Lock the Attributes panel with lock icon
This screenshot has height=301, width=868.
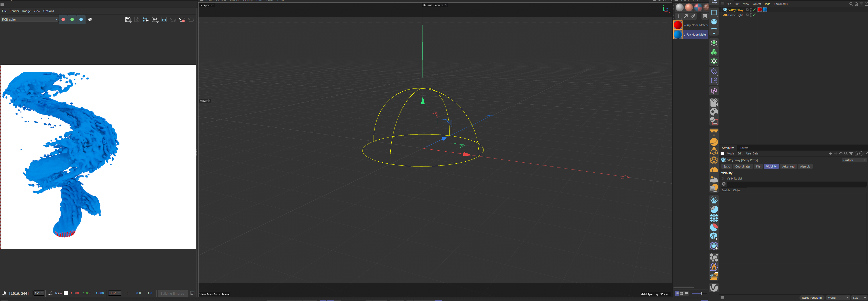pyautogui.click(x=856, y=153)
